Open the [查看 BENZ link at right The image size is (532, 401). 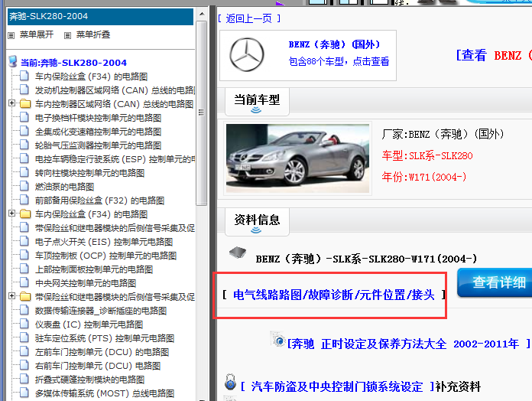494,55
